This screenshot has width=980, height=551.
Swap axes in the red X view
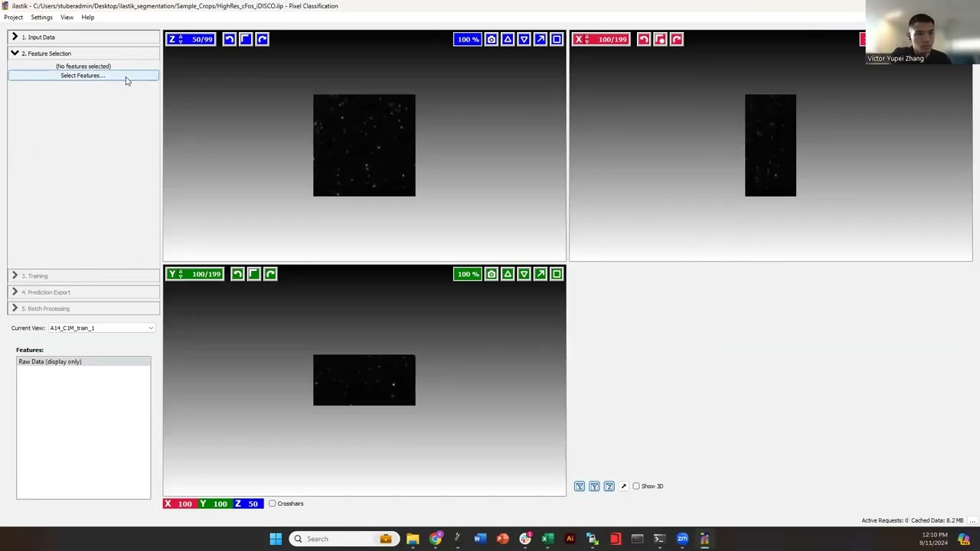(660, 39)
